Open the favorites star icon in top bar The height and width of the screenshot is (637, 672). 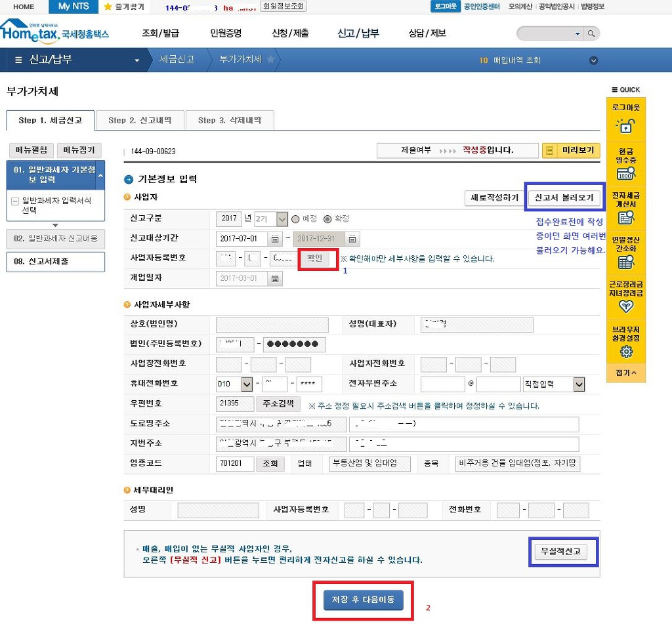click(x=108, y=7)
